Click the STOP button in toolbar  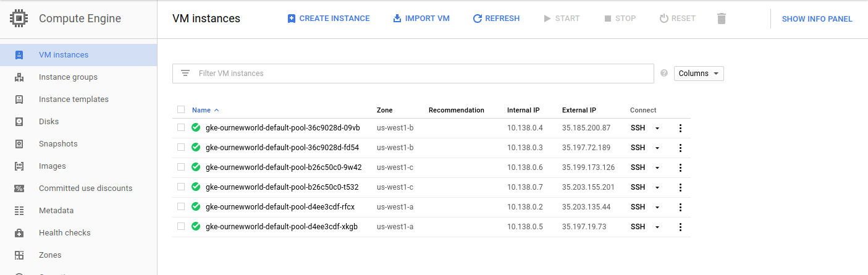click(x=620, y=19)
